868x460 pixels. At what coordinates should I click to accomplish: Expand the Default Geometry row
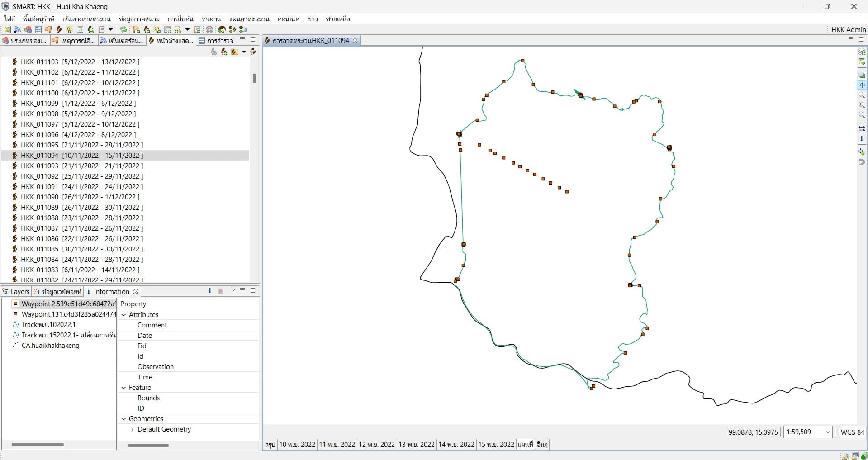point(132,429)
